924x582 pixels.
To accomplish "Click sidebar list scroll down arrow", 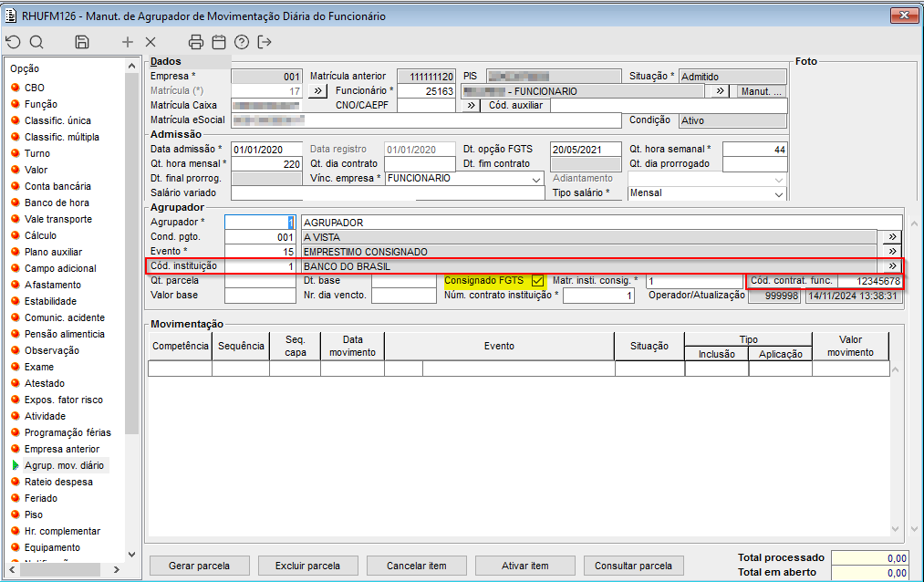I will pyautogui.click(x=131, y=555).
